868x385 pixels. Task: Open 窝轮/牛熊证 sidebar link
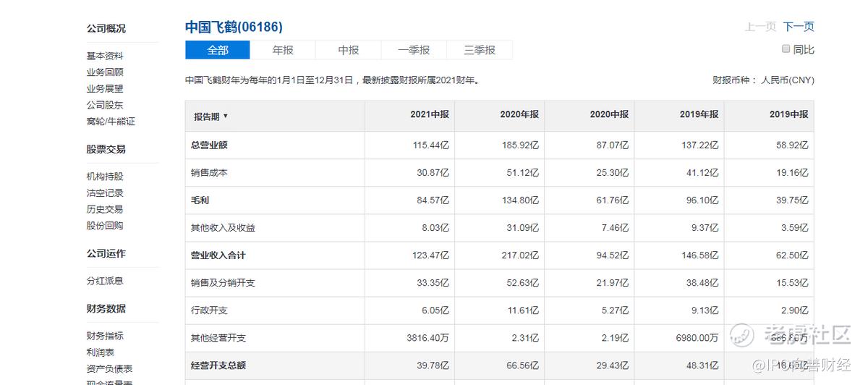coord(111,122)
